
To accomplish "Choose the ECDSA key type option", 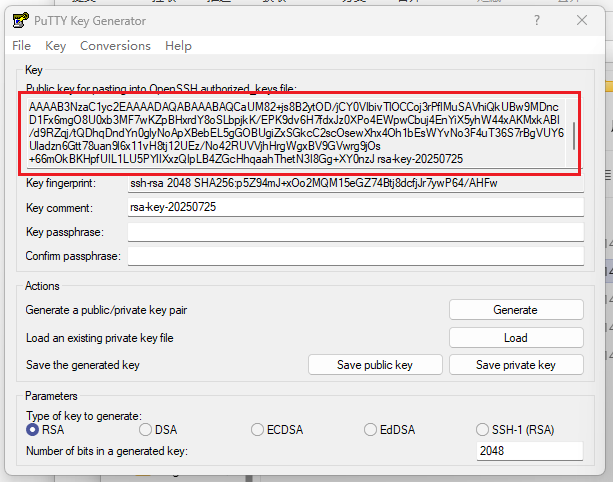I will (257, 430).
